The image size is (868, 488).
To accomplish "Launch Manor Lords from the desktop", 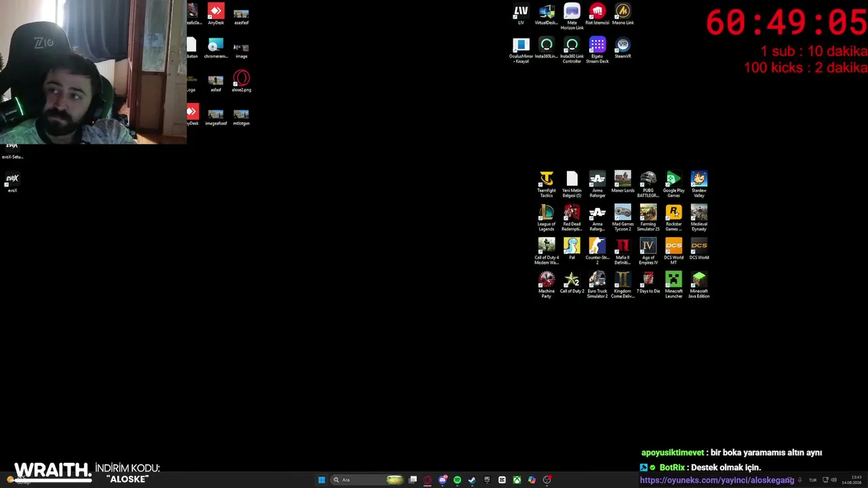I will tap(623, 182).
